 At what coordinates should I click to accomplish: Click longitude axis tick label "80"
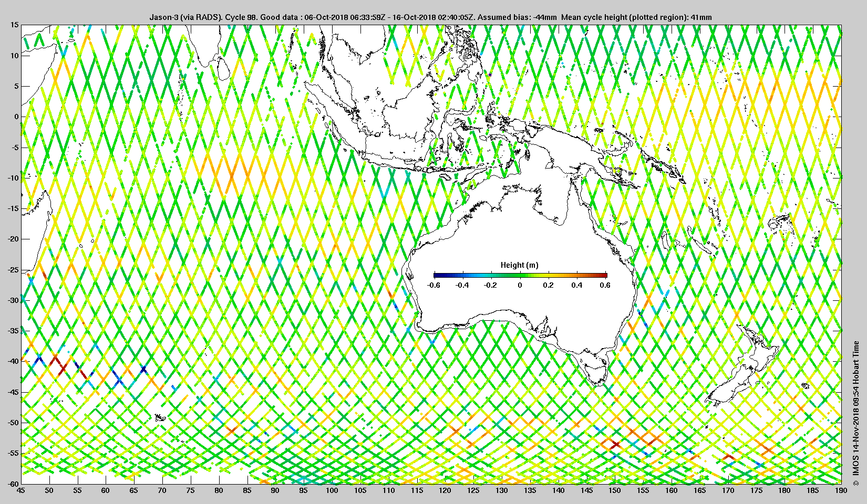pyautogui.click(x=219, y=491)
